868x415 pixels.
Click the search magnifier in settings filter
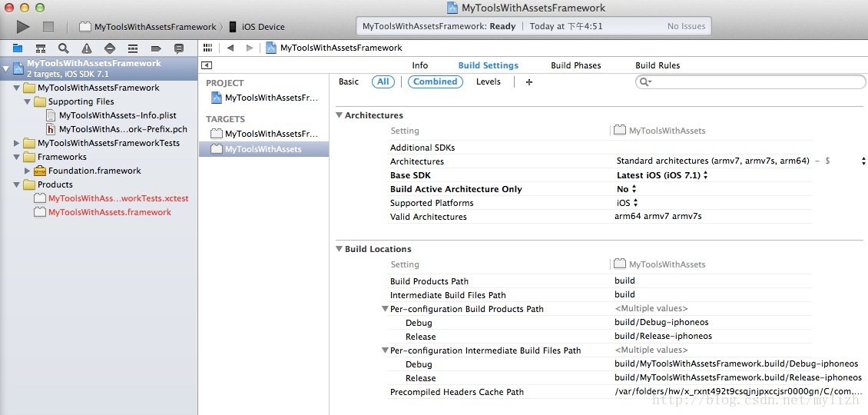click(645, 82)
